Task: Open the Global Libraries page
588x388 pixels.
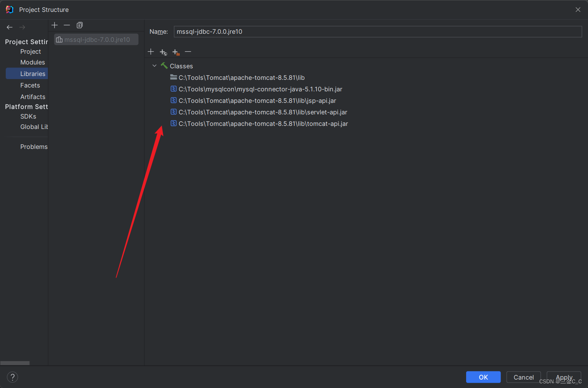Action: (34, 127)
